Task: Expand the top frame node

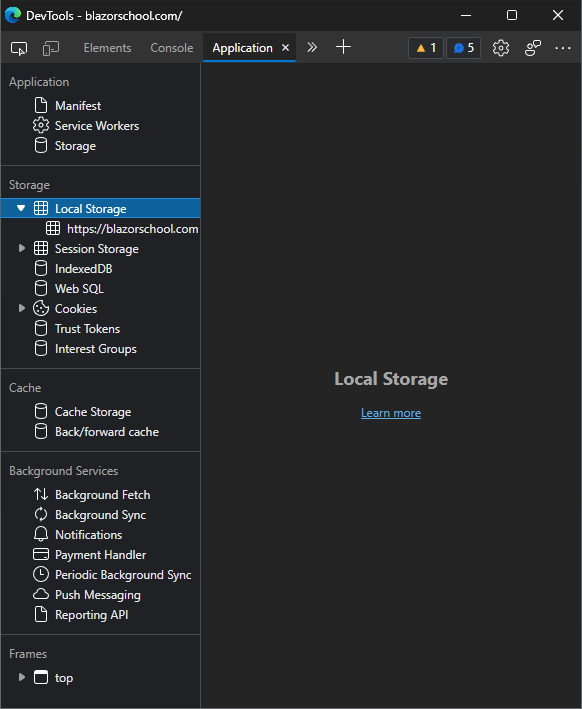Action: pyautogui.click(x=21, y=677)
